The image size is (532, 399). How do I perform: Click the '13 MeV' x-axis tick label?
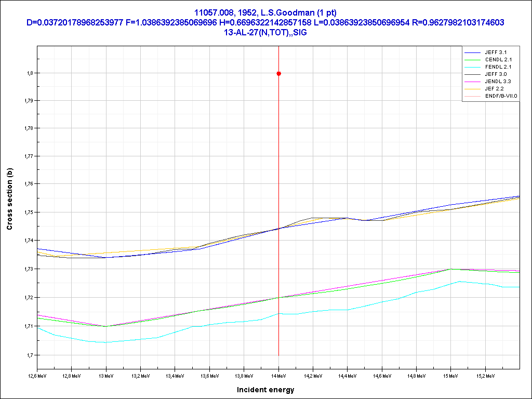tap(106, 375)
